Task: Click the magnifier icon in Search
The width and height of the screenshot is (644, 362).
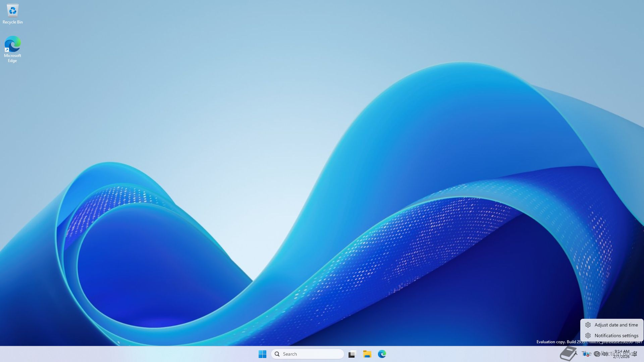Action: pyautogui.click(x=277, y=354)
